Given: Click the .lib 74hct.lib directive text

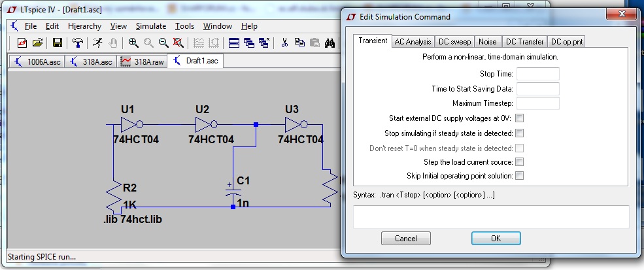Looking at the screenshot, I should click(x=132, y=220).
